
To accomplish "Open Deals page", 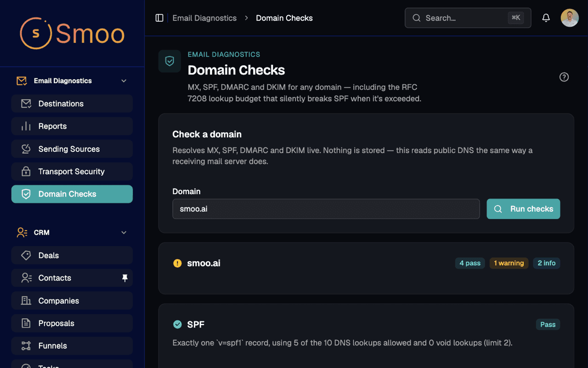I will [x=72, y=255].
